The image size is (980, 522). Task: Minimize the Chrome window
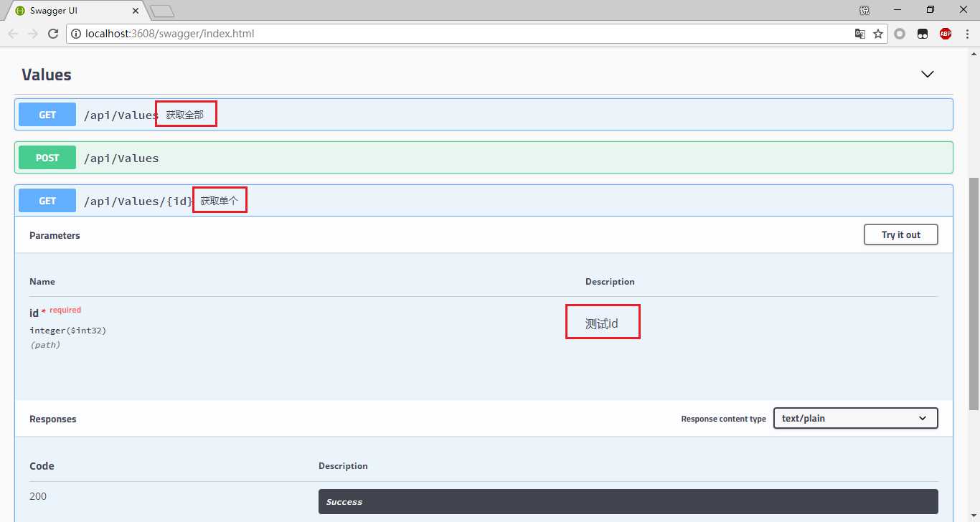click(897, 10)
